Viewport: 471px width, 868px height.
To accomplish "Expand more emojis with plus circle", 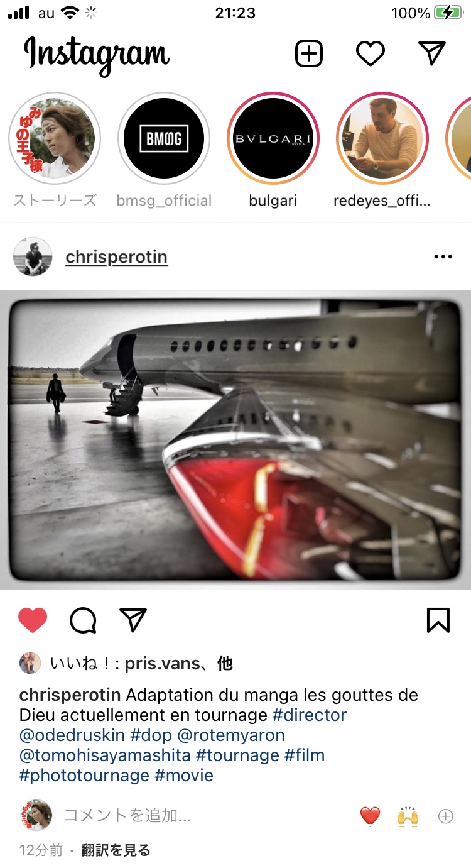I will point(445,816).
